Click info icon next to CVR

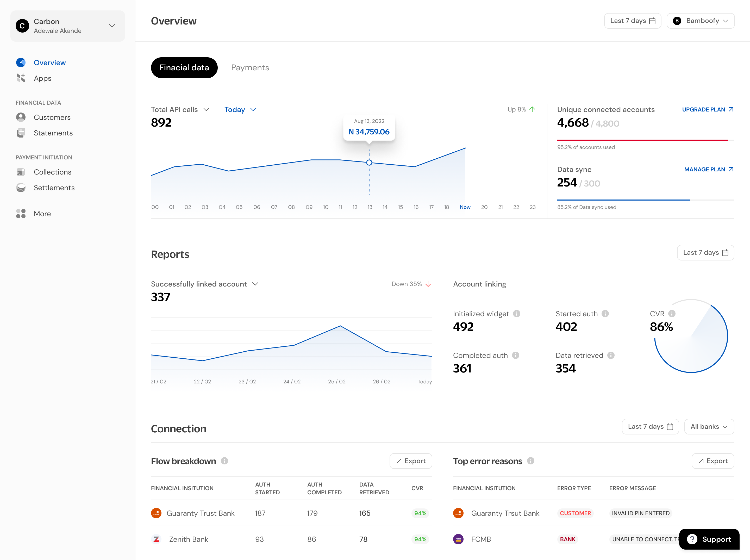pyautogui.click(x=672, y=314)
